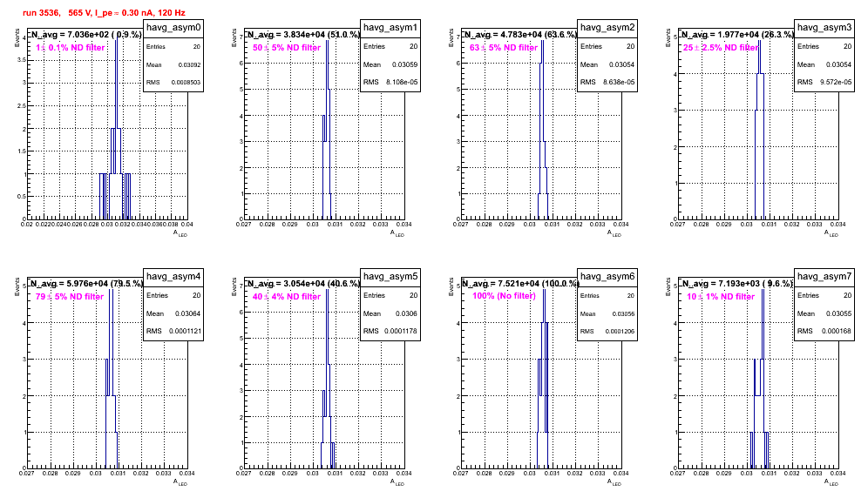868x498 pixels.
Task: Click the histogram peak in havg_asym2 plot
Action: 542,38
